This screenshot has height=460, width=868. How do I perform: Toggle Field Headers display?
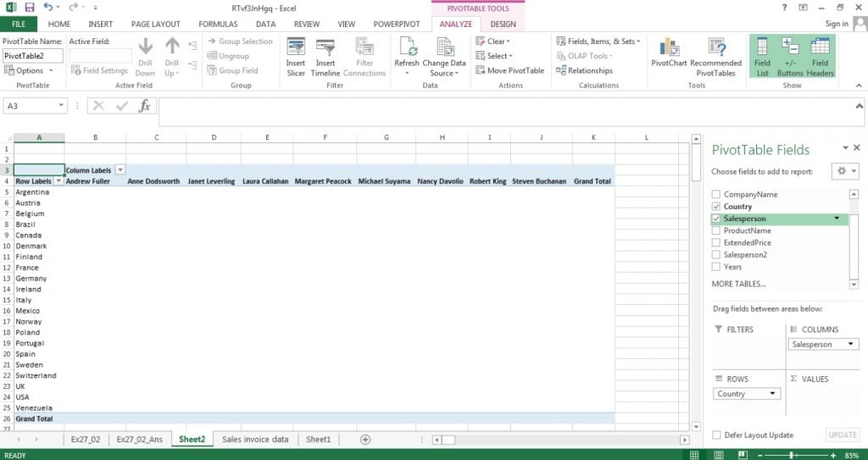coord(820,58)
